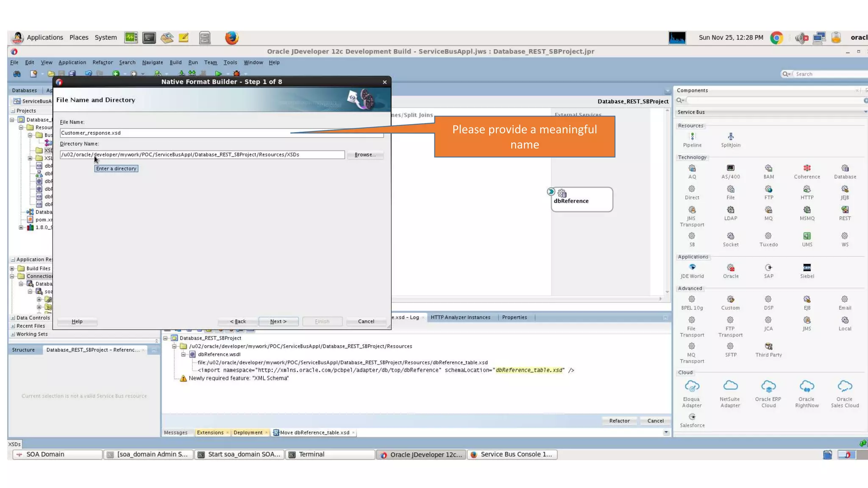
Task: Open Firefox from the top panel
Action: 231,38
